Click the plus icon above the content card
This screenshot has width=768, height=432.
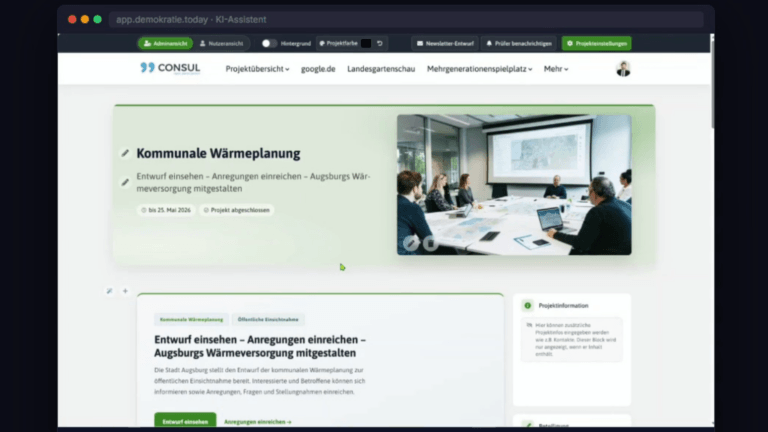[x=125, y=291]
